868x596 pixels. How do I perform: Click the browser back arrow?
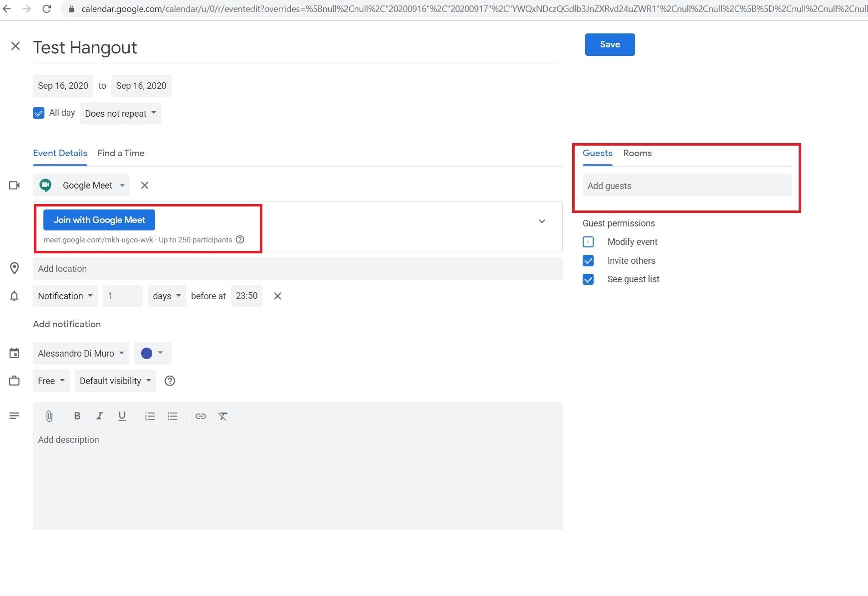(x=6, y=8)
